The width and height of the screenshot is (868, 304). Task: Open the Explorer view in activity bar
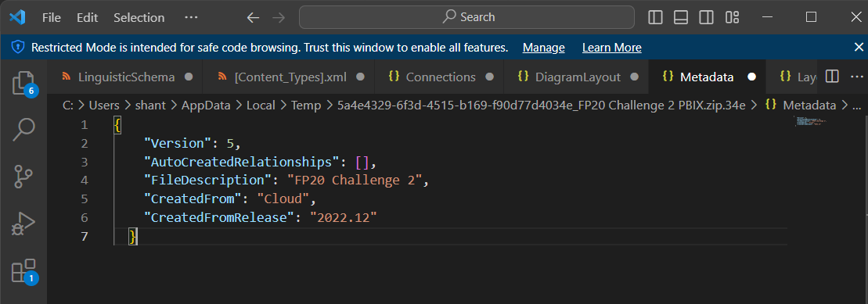point(23,82)
